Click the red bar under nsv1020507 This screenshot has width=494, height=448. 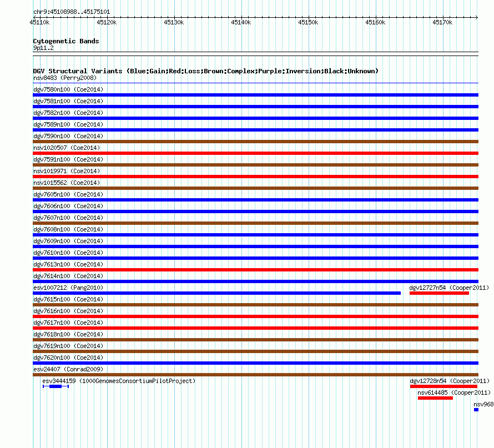click(x=255, y=153)
